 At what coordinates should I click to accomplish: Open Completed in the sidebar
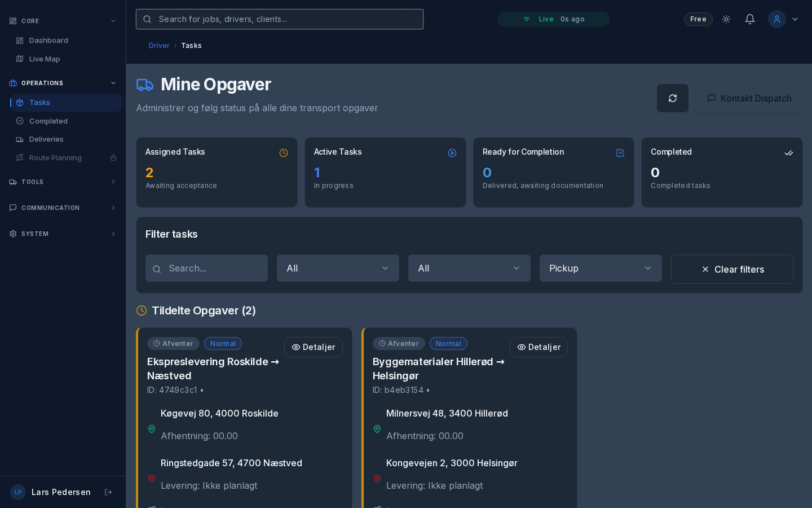coord(48,121)
